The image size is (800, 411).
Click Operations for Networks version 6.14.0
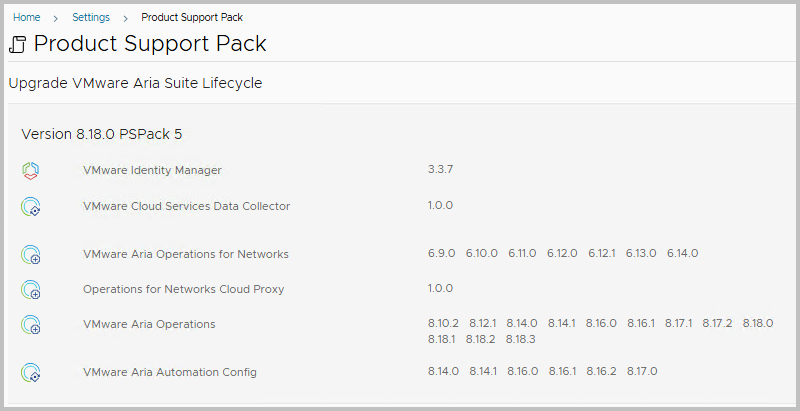[x=683, y=253]
